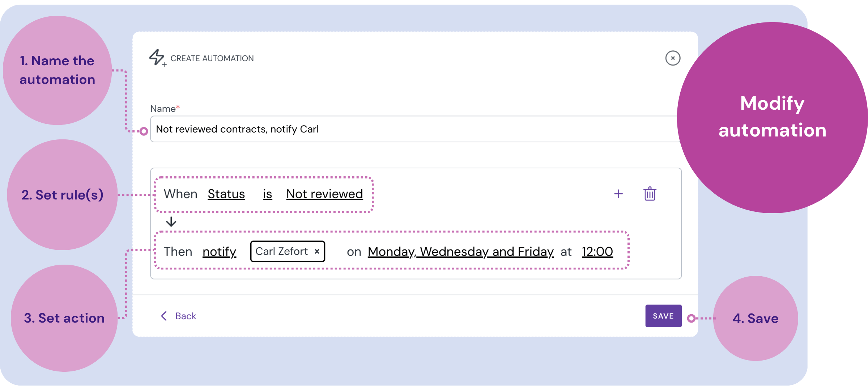
Task: Click the Back link
Action: click(x=186, y=316)
